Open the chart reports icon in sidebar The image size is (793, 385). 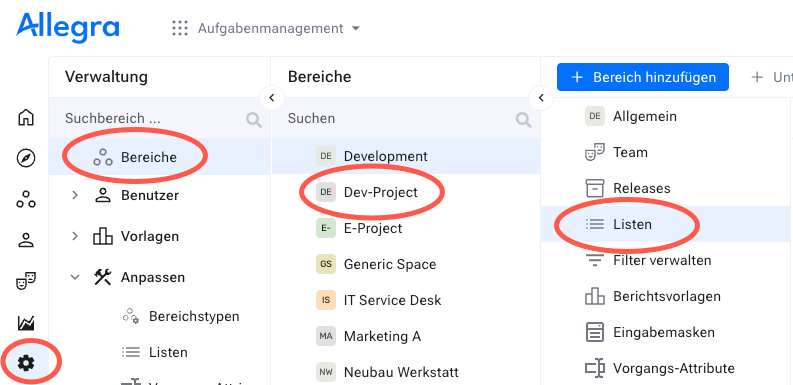26,322
